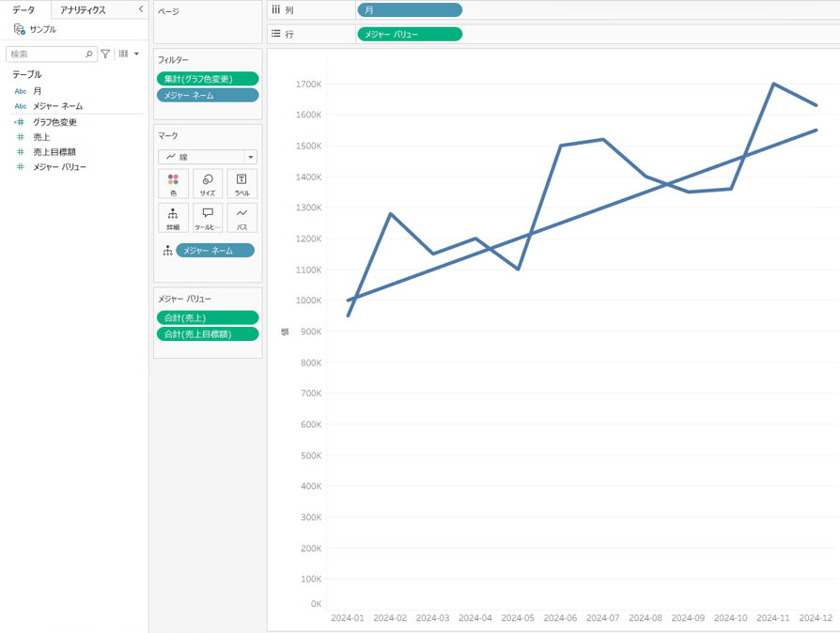Open the data pane view options dropdown
840x633 pixels.
129,54
